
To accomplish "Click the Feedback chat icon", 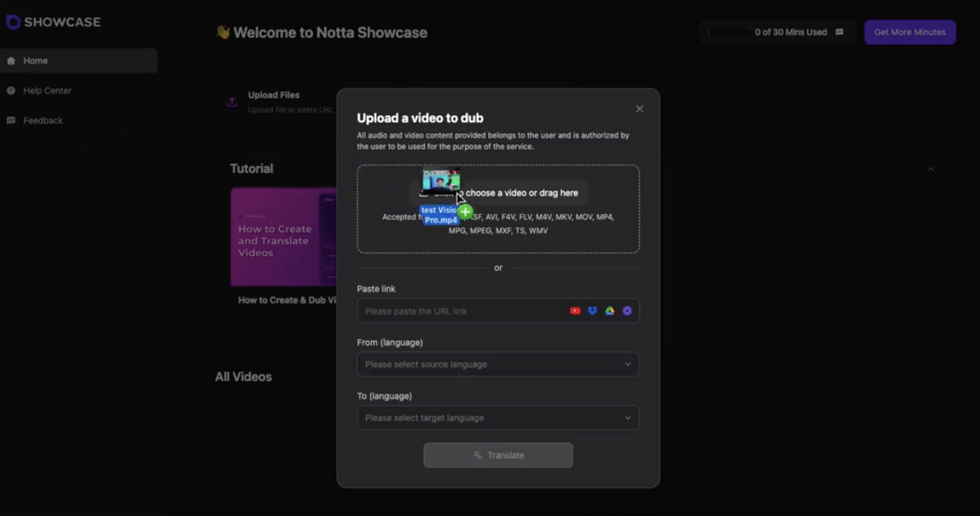I will click(x=11, y=121).
